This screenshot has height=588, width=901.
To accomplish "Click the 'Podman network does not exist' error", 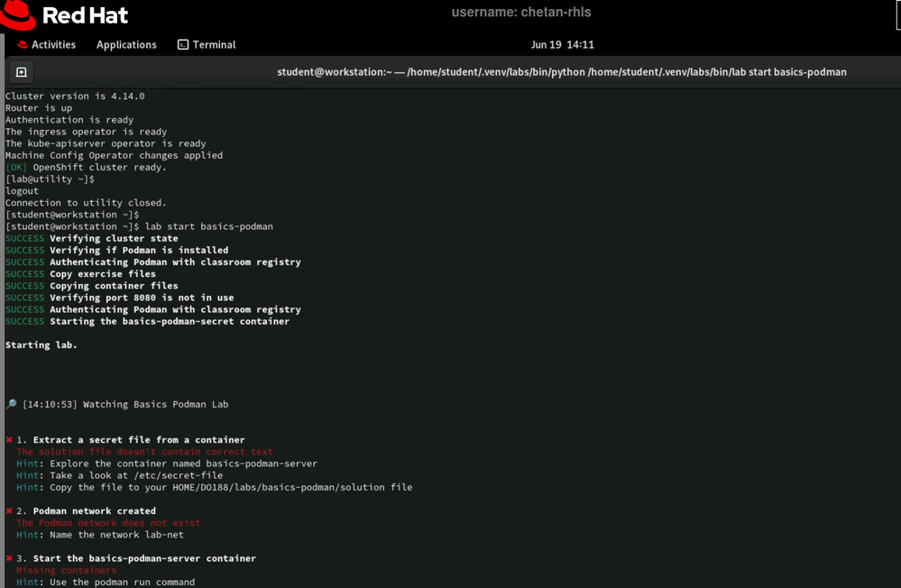I will click(x=108, y=523).
